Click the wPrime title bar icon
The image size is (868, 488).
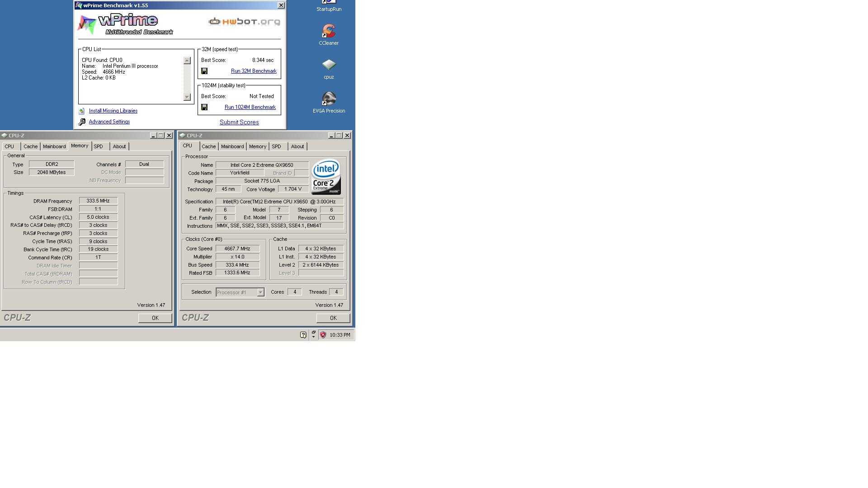coord(79,5)
